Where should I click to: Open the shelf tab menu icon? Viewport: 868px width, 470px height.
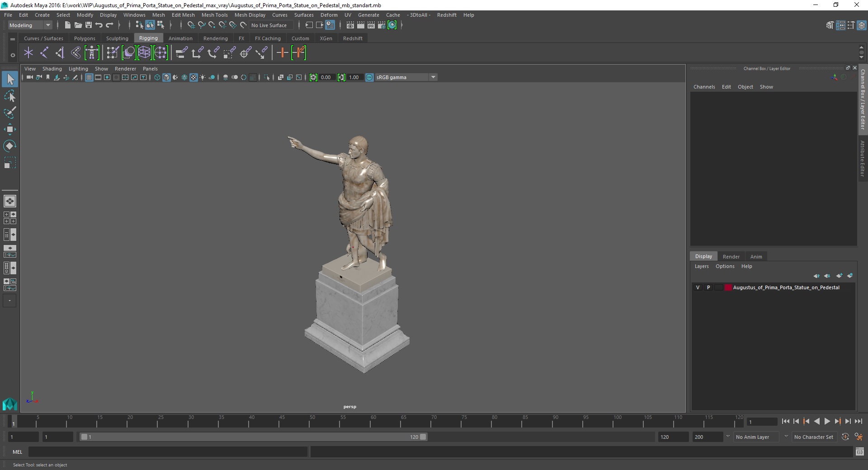tap(13, 39)
